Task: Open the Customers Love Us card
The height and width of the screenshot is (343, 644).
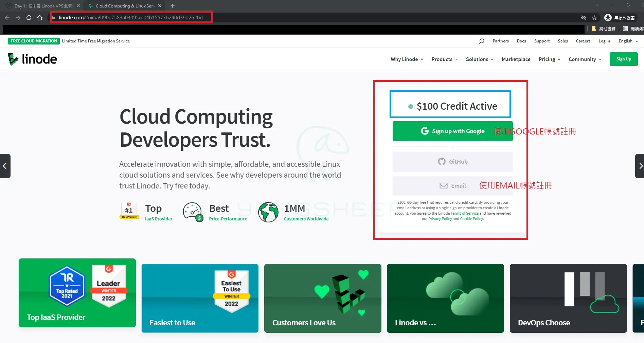Action: (x=323, y=298)
